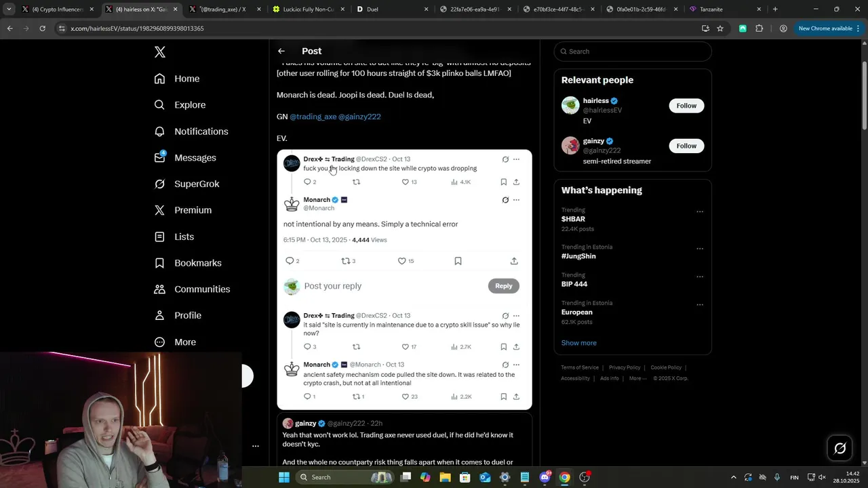Open the Grok floating button
Image resolution: width=868 pixels, height=488 pixels.
[x=840, y=448]
